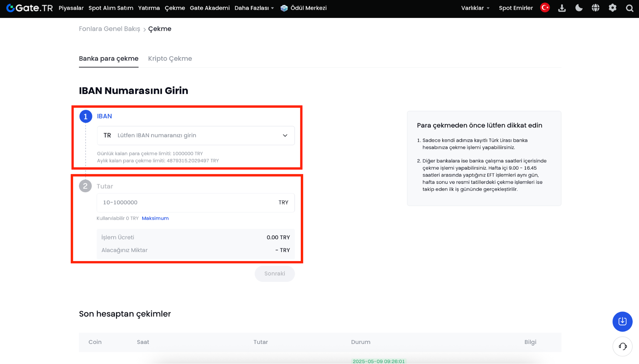Click the Ödül Merkezi gift icon
The height and width of the screenshot is (364, 639).
click(284, 8)
